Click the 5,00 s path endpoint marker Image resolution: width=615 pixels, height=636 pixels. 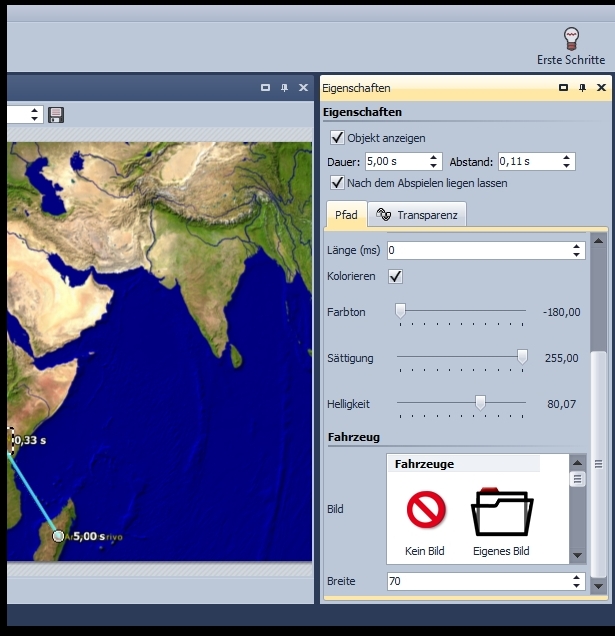58,536
